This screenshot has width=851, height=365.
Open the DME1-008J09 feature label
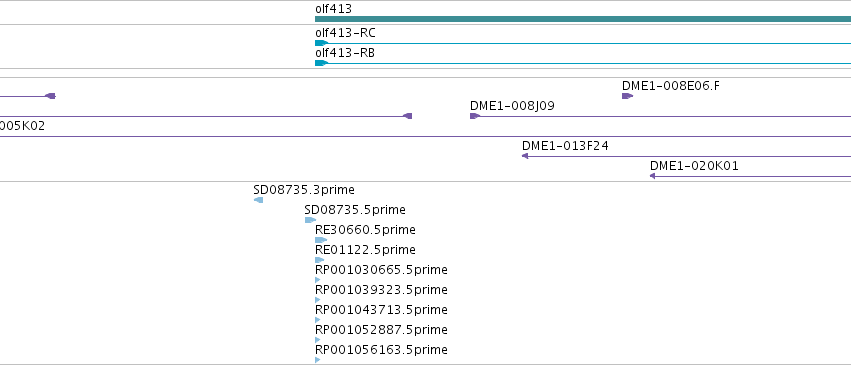pyautogui.click(x=512, y=106)
